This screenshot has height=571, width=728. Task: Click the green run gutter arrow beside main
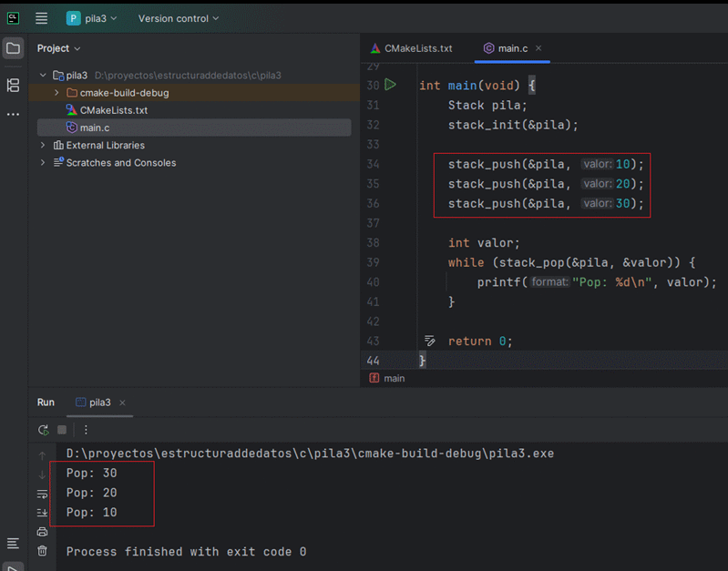point(390,85)
